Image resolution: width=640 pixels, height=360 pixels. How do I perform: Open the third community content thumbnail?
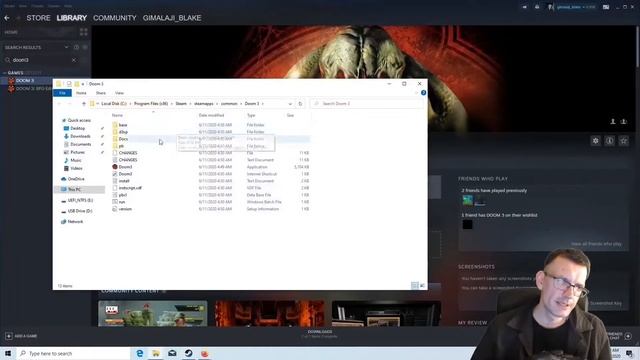pos(386,313)
